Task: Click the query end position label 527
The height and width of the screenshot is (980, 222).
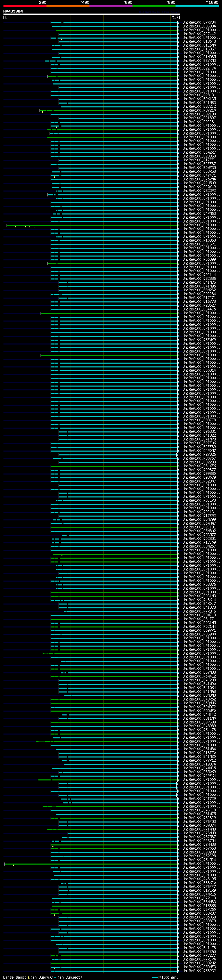Action: click(175, 17)
